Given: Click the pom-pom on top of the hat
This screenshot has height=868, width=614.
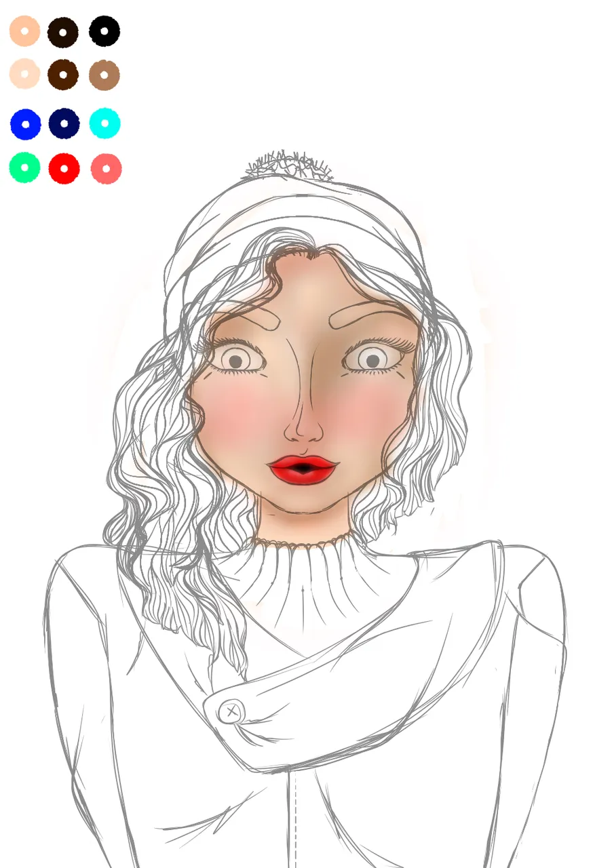Looking at the screenshot, I should pyautogui.click(x=288, y=165).
